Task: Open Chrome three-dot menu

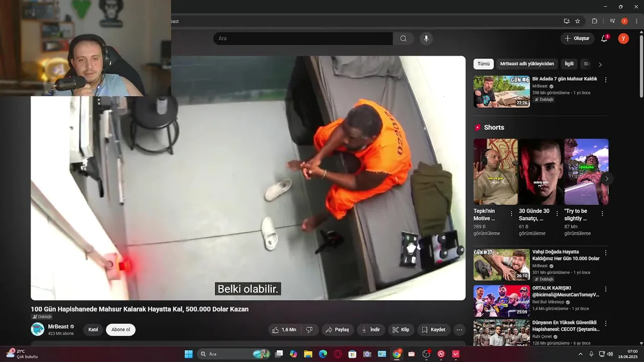Action: tap(636, 21)
